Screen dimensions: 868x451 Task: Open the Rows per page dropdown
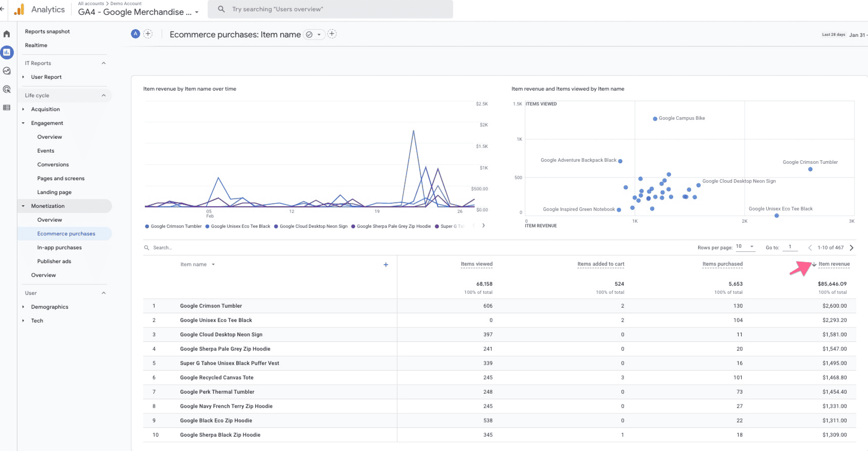[745, 247]
